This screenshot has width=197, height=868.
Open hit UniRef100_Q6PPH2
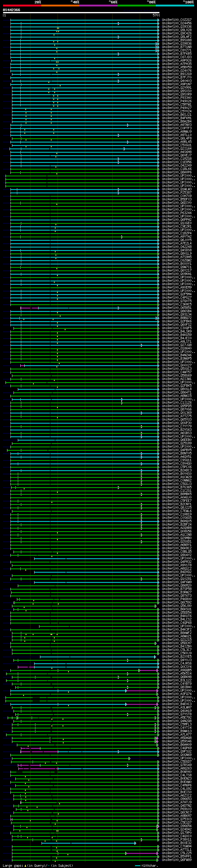177,220
